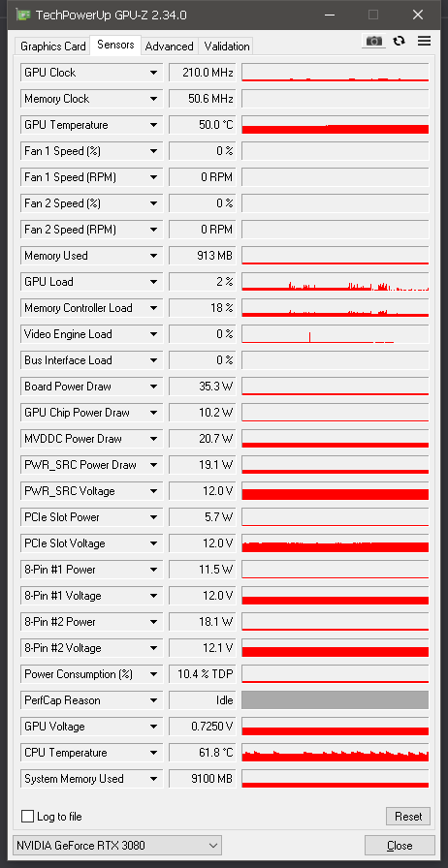Image resolution: width=448 pixels, height=868 pixels.
Task: Switch to the Graphics Card tab
Action: coord(53,46)
